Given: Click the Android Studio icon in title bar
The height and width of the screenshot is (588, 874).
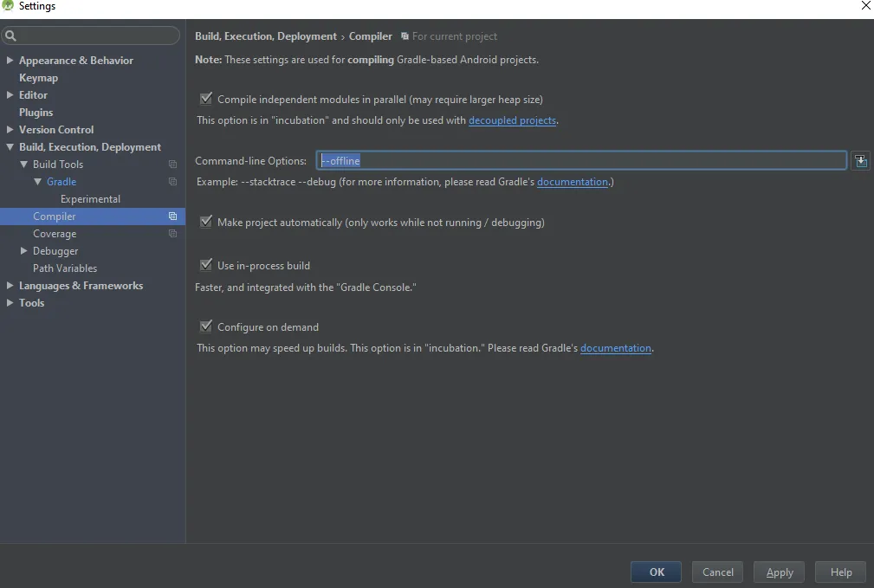Looking at the screenshot, I should tap(8, 5).
